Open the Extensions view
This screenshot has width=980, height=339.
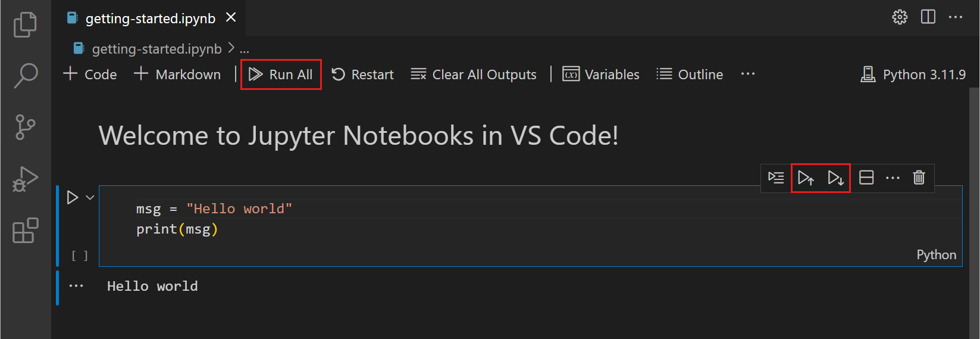[x=25, y=231]
